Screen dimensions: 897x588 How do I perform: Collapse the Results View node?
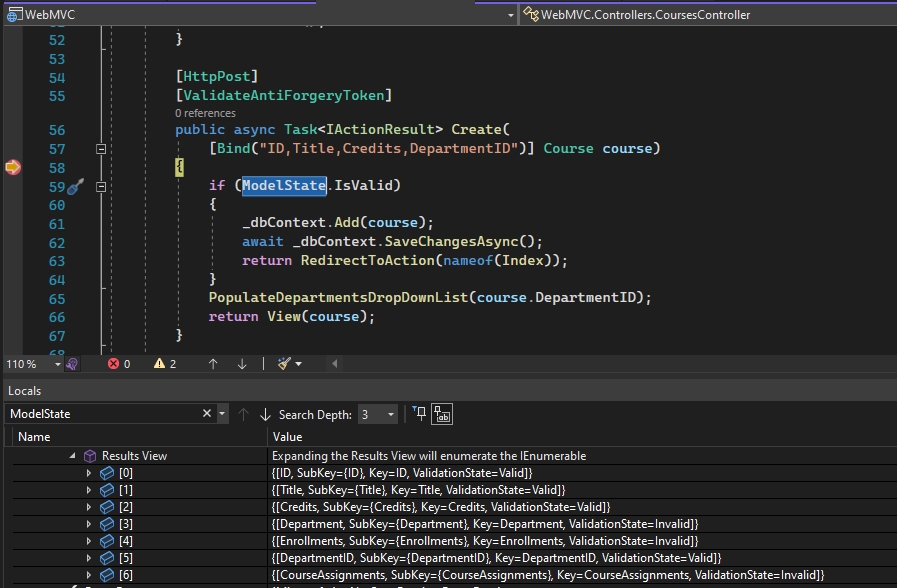[x=73, y=456]
